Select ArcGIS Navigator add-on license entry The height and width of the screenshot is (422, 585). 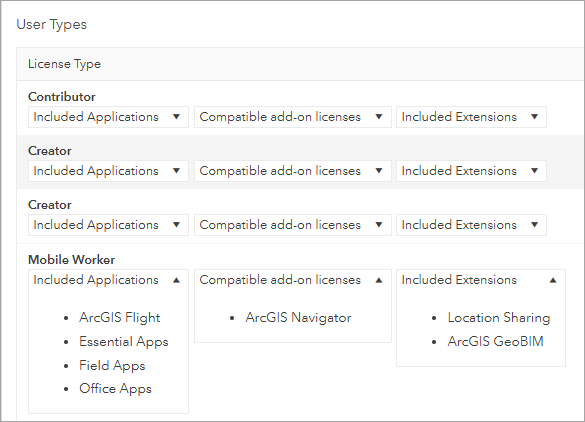(x=298, y=318)
